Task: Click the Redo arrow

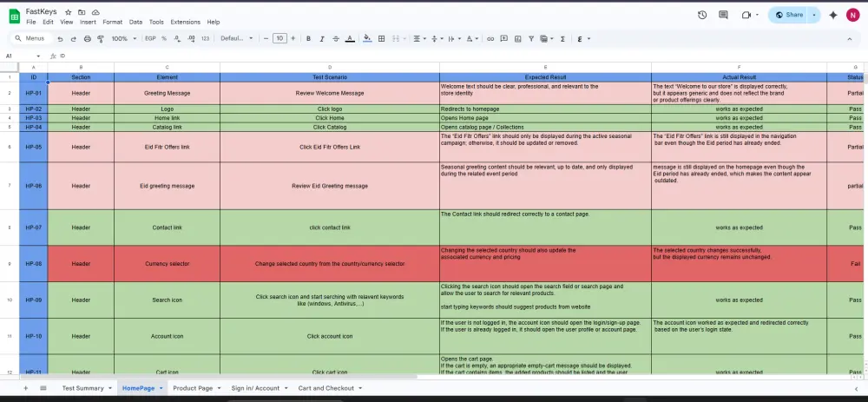Action: [x=73, y=39]
